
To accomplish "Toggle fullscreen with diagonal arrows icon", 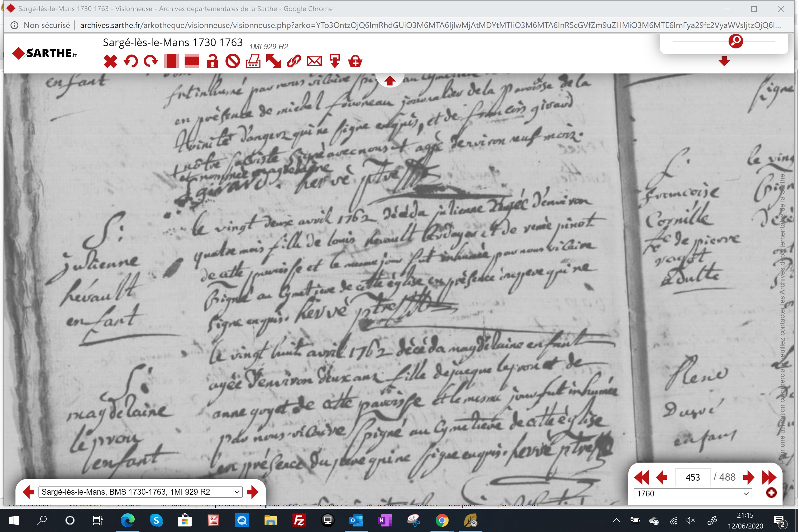I will pyautogui.click(x=274, y=62).
